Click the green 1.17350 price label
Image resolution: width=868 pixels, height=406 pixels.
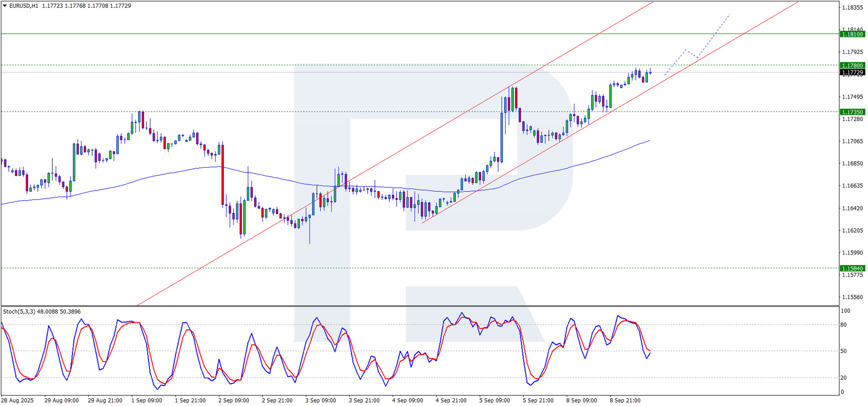852,112
